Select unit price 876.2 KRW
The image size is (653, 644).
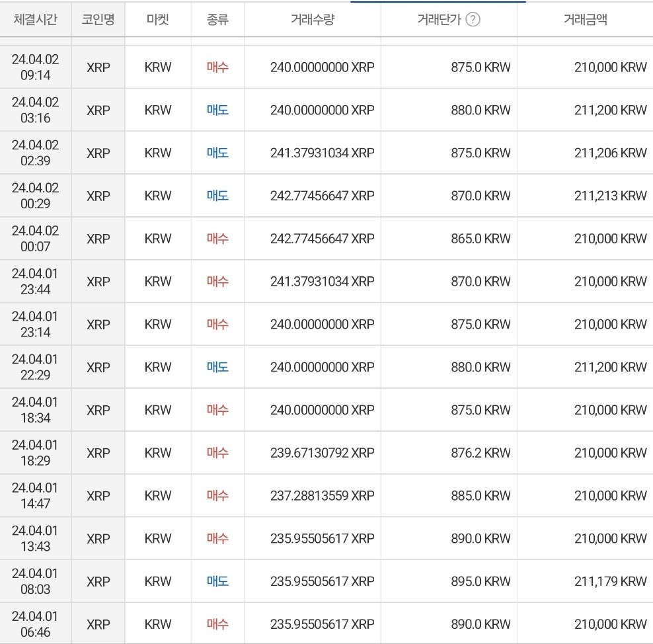(x=480, y=453)
